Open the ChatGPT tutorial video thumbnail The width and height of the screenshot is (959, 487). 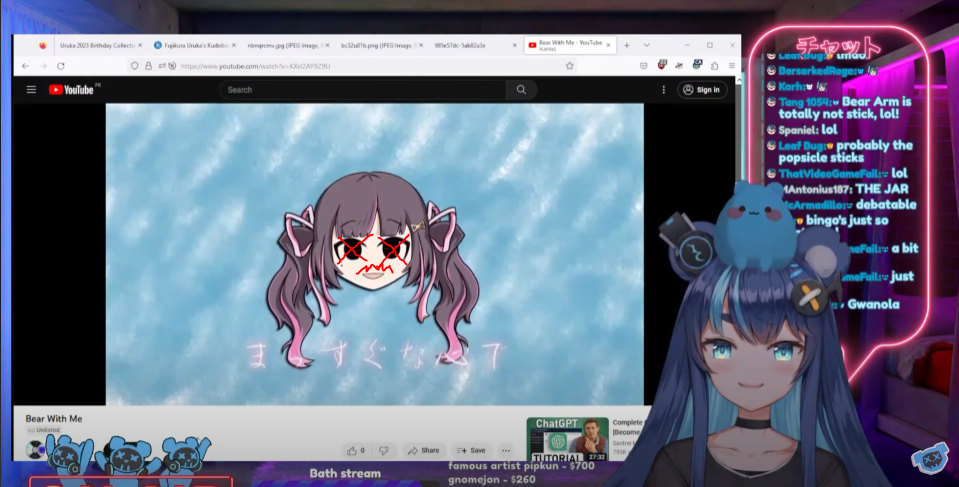[x=568, y=439]
